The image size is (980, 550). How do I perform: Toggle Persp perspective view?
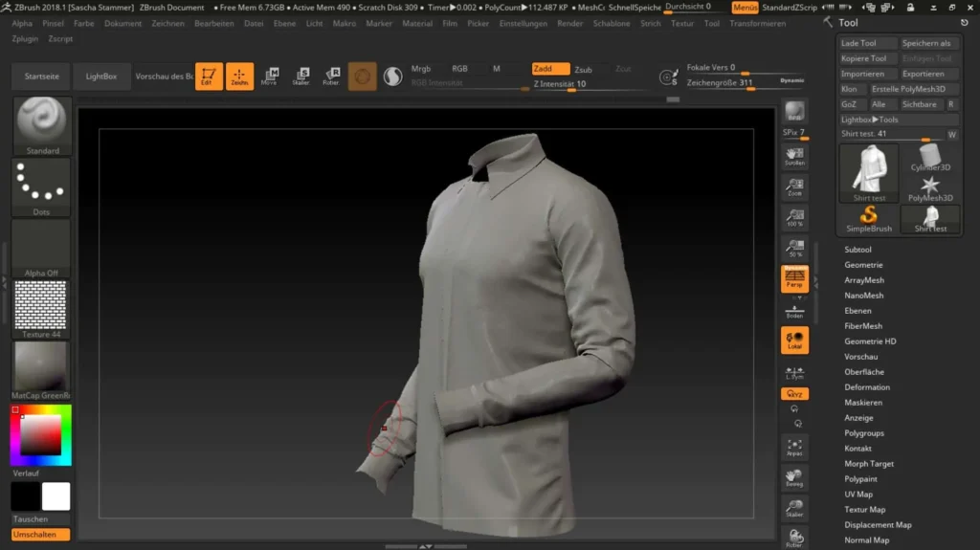[x=794, y=278]
